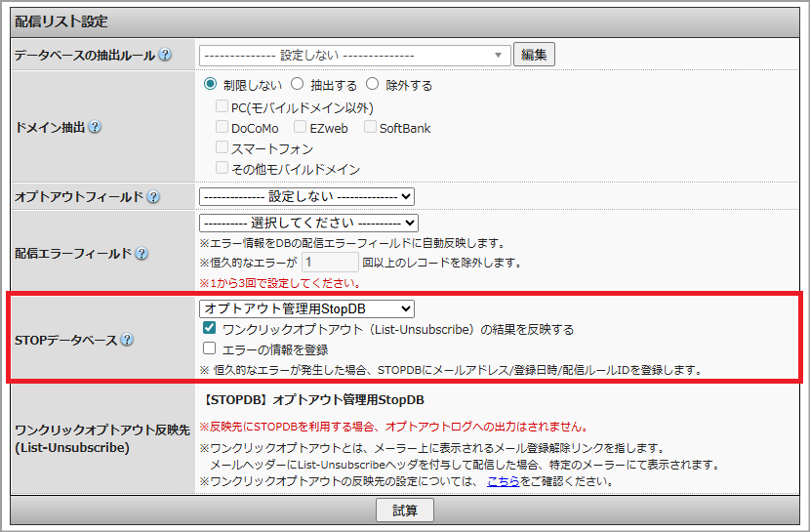Check the DoCoMo domain checkbox
This screenshot has width=810, height=532.
click(223, 128)
